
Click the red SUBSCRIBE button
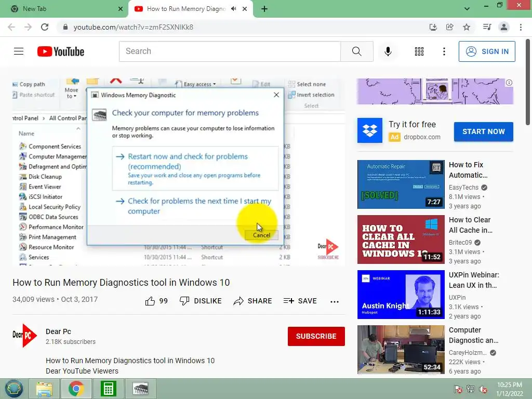pos(316,336)
